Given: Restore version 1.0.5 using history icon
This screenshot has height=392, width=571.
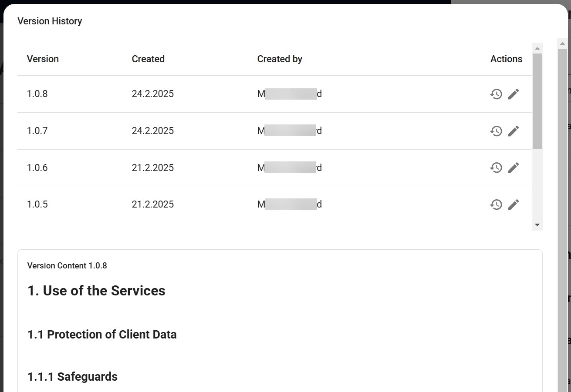Looking at the screenshot, I should [x=496, y=204].
